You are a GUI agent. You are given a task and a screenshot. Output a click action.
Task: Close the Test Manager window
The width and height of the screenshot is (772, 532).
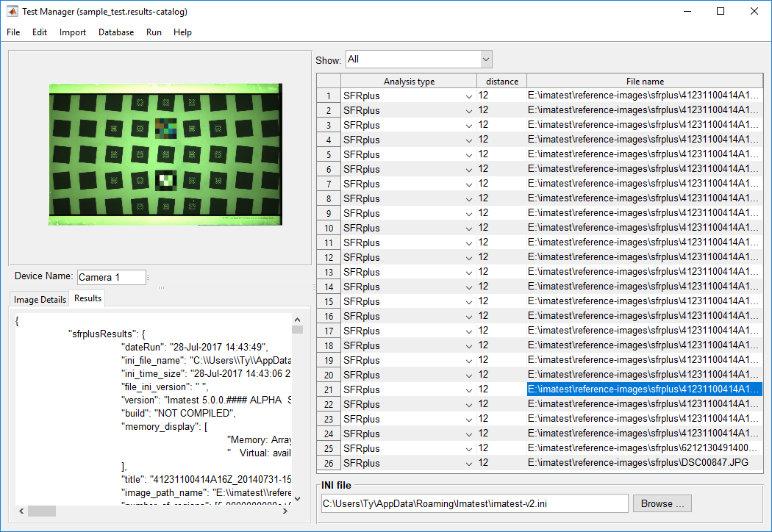pyautogui.click(x=754, y=11)
